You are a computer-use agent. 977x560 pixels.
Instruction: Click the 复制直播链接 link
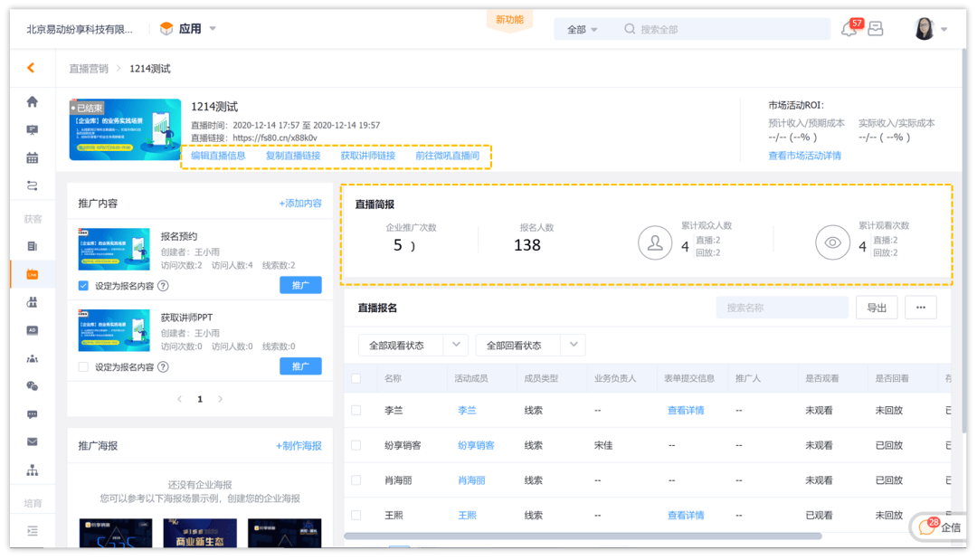[x=293, y=155]
